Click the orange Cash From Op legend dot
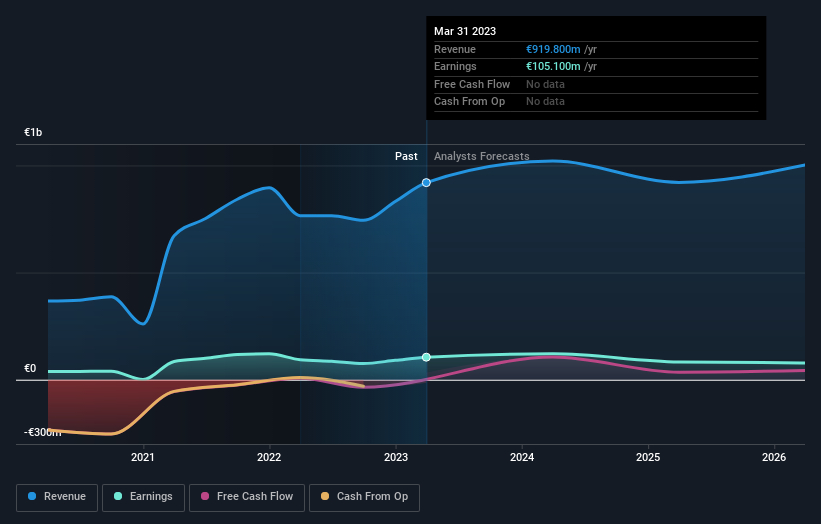The image size is (821, 524). coord(325,496)
